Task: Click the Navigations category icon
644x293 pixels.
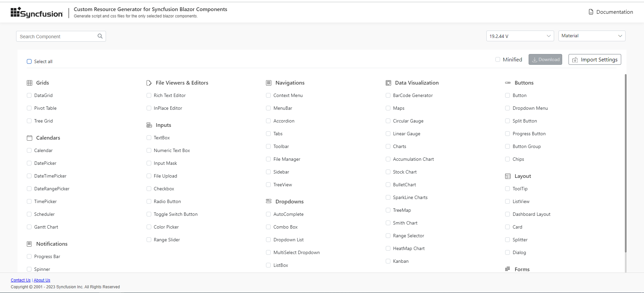Action: [x=269, y=83]
